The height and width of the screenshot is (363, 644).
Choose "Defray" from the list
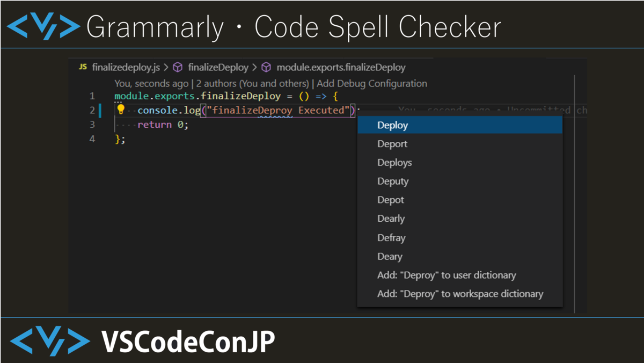460,238
